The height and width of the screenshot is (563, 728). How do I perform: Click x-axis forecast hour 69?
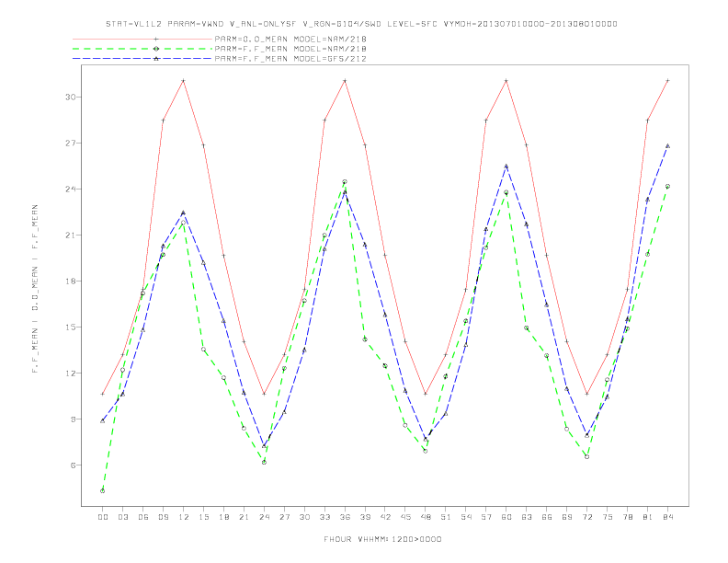(567, 517)
